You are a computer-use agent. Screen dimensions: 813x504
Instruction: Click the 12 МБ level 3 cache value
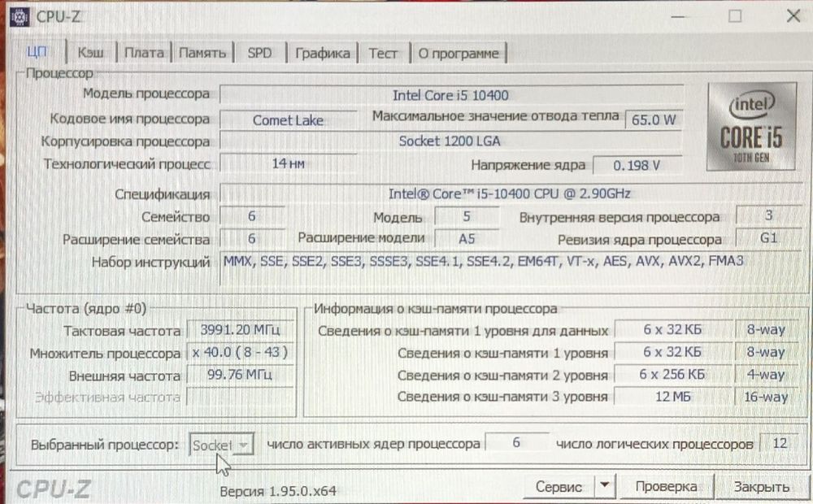[x=672, y=397]
